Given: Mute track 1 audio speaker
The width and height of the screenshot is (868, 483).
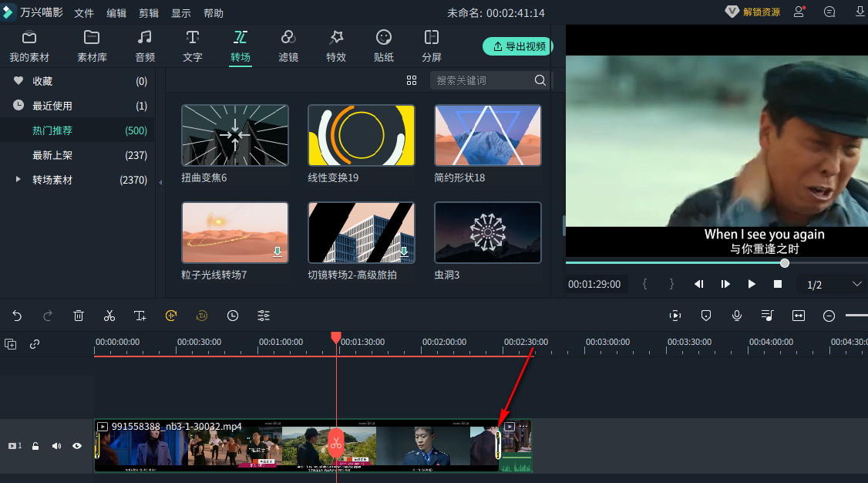Looking at the screenshot, I should point(56,446).
